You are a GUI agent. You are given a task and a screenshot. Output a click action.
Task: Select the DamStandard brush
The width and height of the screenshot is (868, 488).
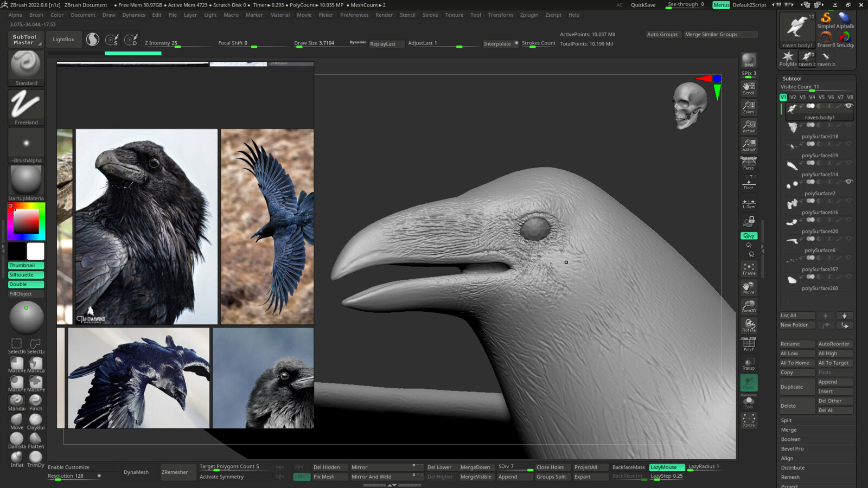(x=17, y=441)
